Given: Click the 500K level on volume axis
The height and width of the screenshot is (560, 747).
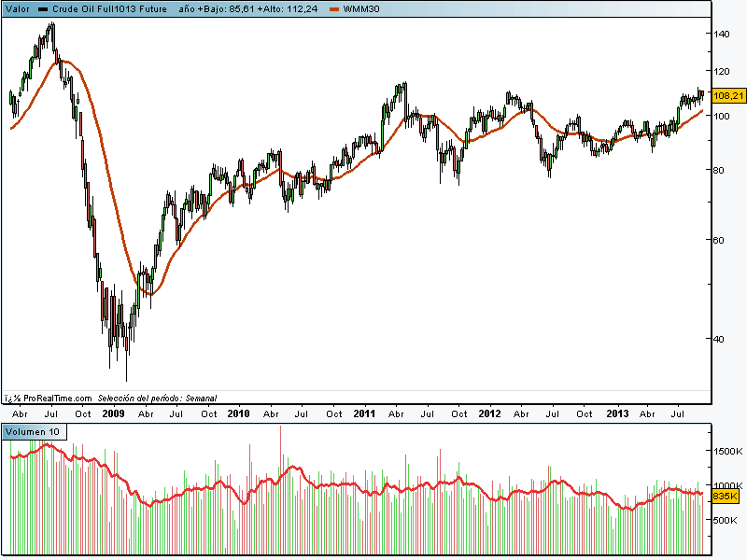Looking at the screenshot, I should tap(726, 521).
